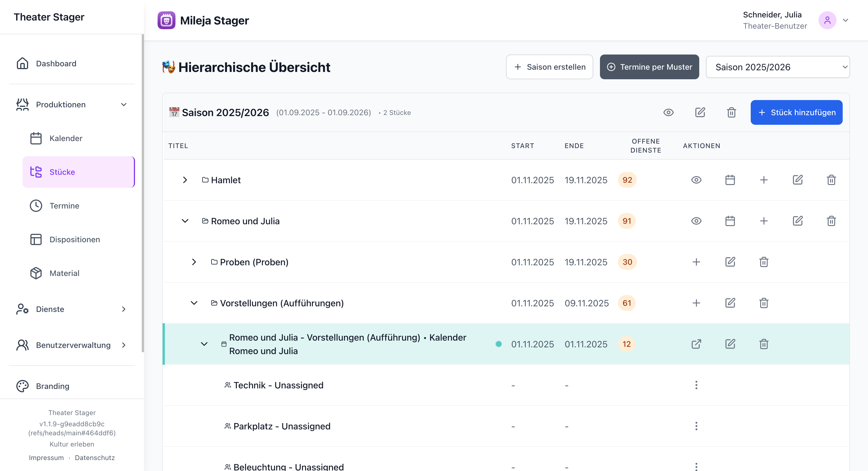Expand the Hamlet tree row
868x471 pixels.
(185, 180)
